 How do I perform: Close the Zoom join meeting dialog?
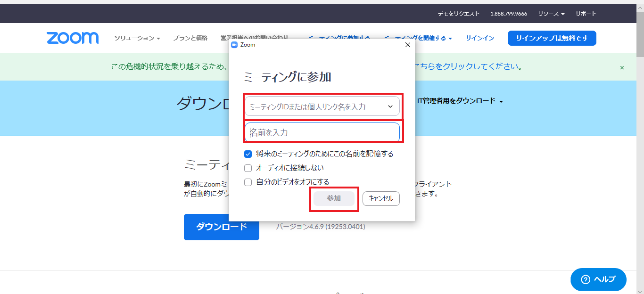tap(408, 45)
